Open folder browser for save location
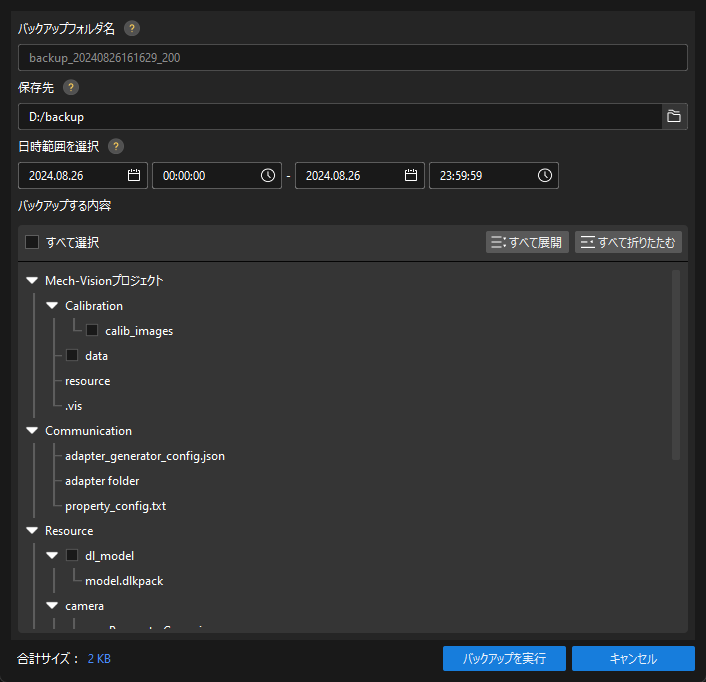The height and width of the screenshot is (682, 706). [674, 117]
